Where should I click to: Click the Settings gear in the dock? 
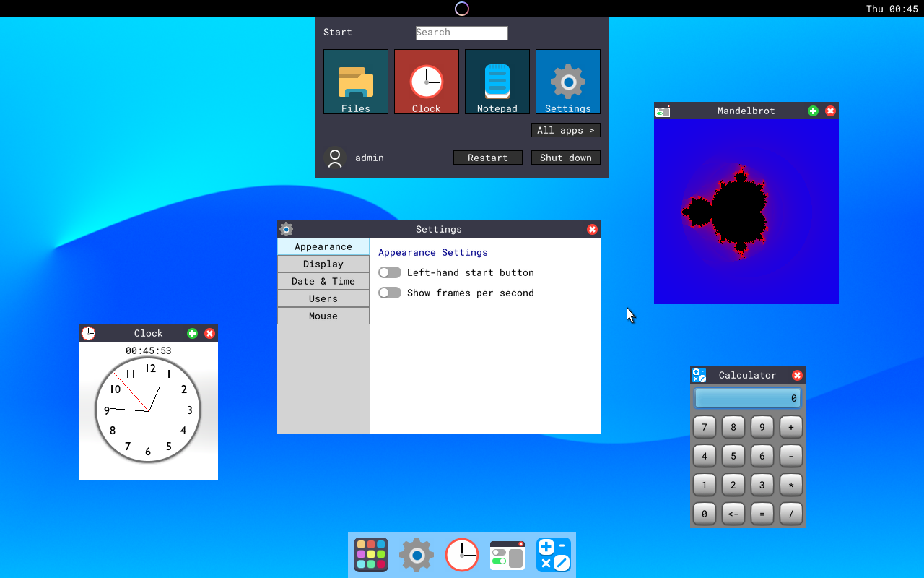pyautogui.click(x=417, y=555)
